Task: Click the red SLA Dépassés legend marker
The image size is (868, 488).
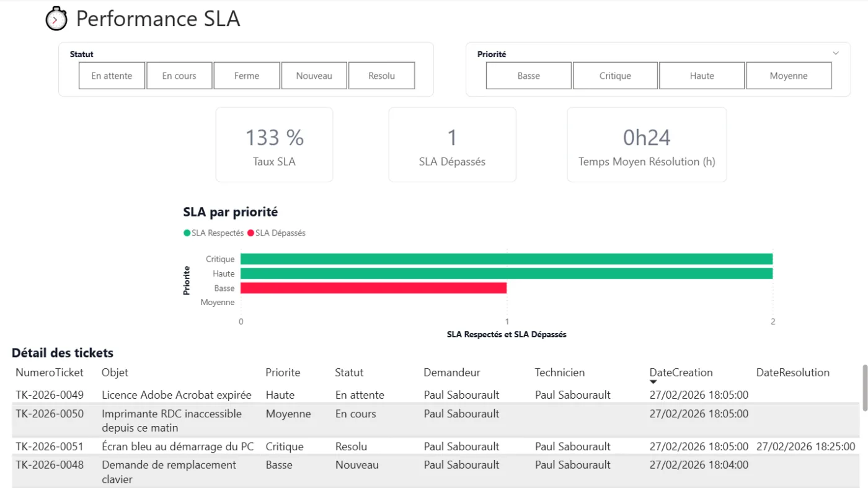Action: click(x=250, y=233)
